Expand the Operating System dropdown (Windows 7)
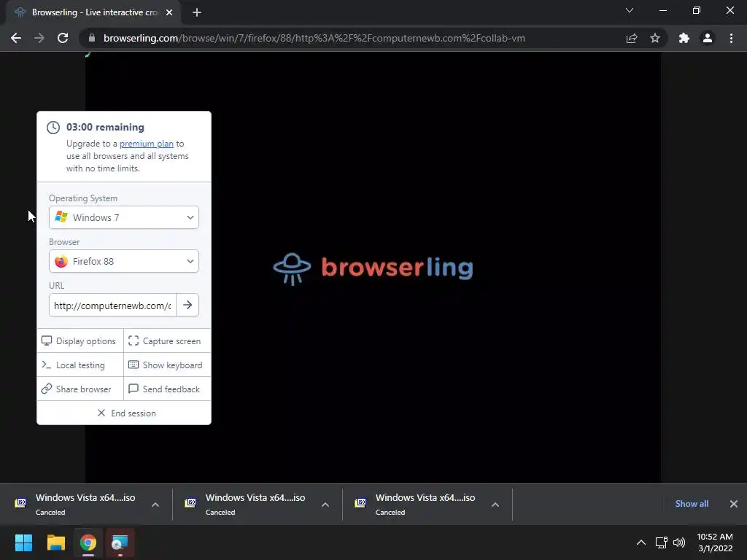Screen dimensions: 747x560 point(124,217)
